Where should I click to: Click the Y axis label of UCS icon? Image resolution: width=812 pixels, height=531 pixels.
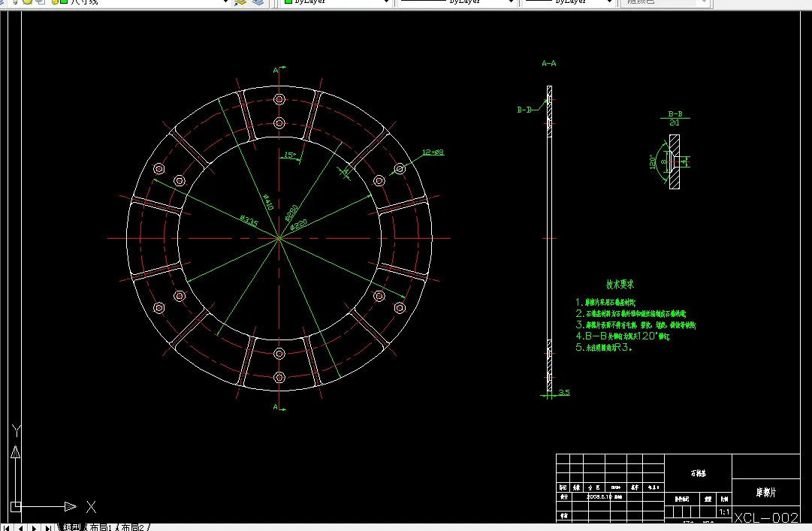tap(16, 430)
